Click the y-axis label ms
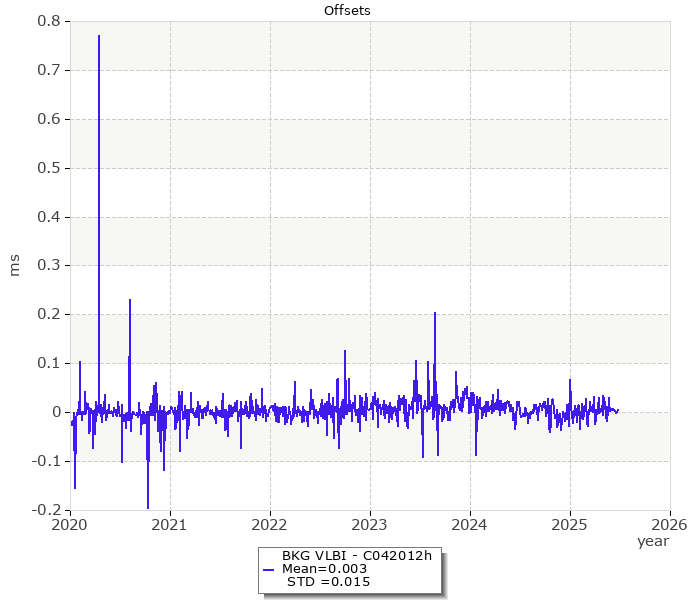The width and height of the screenshot is (700, 600). (15, 266)
